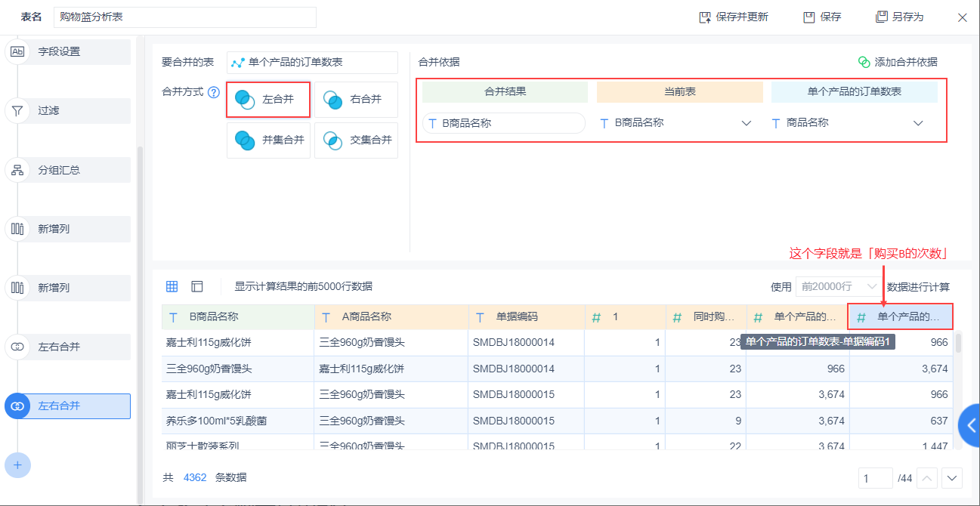Click the 添加合并依据 icon
Image resolution: width=980 pixels, height=506 pixels.
tap(864, 62)
